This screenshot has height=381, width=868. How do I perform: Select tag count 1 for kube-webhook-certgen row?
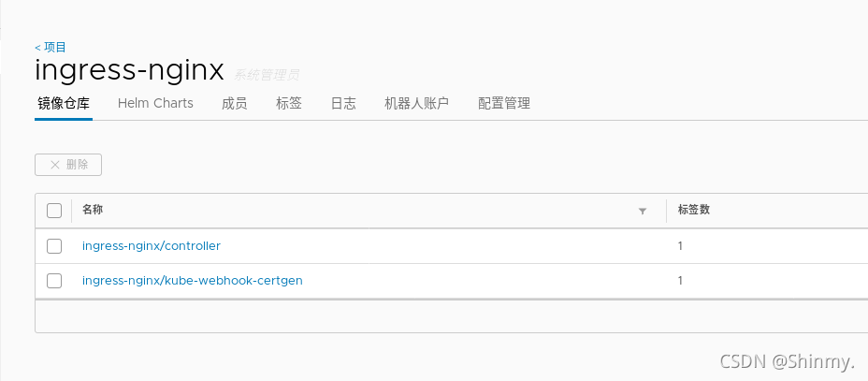tap(680, 281)
